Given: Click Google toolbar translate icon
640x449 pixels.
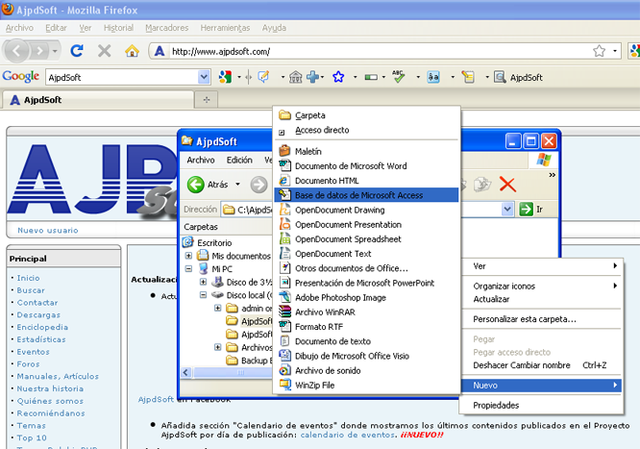Looking at the screenshot, I should pyautogui.click(x=433, y=77).
